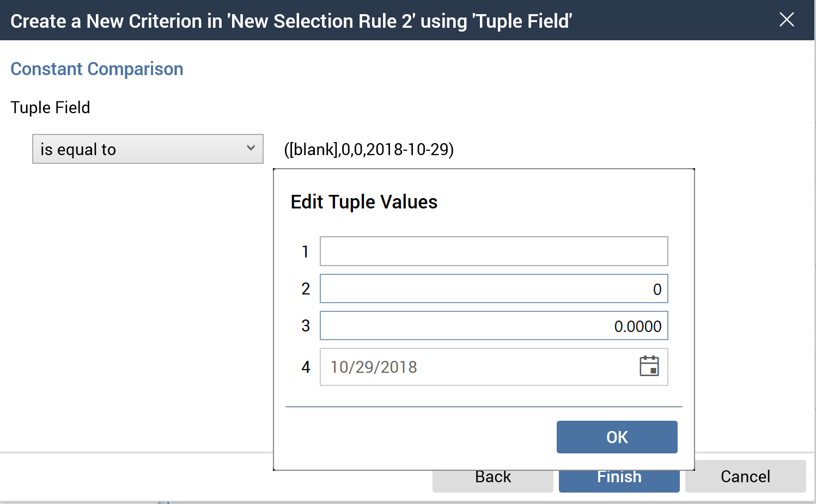
Task: Click the date field showing 10/29/2018
Action: 479,367
